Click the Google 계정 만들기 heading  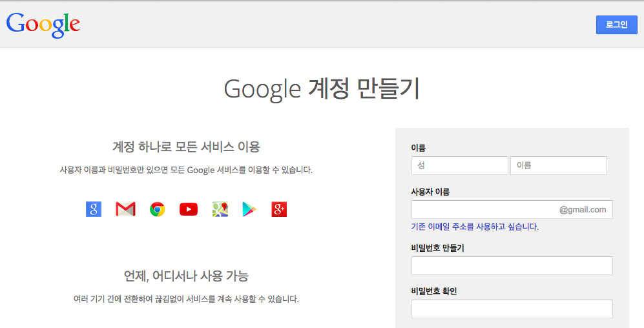pyautogui.click(x=322, y=88)
